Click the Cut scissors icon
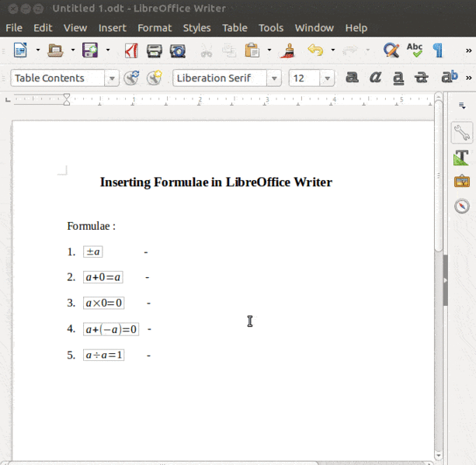 (207, 51)
